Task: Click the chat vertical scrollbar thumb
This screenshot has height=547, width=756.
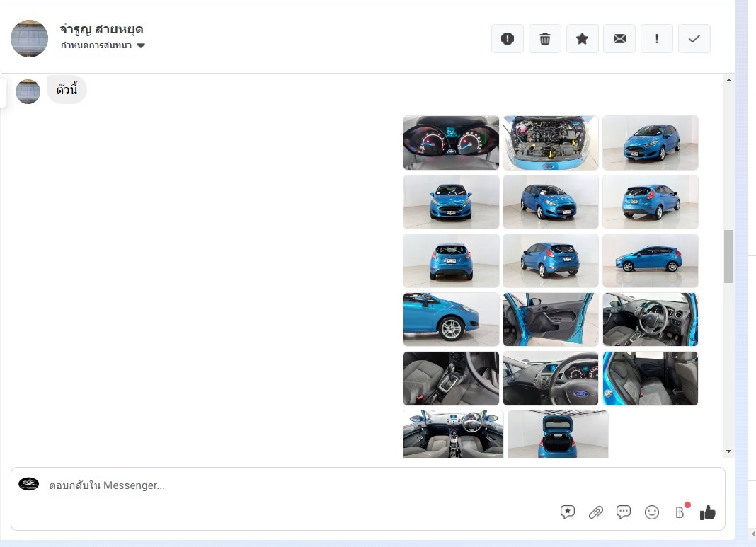Action: pyautogui.click(x=728, y=256)
